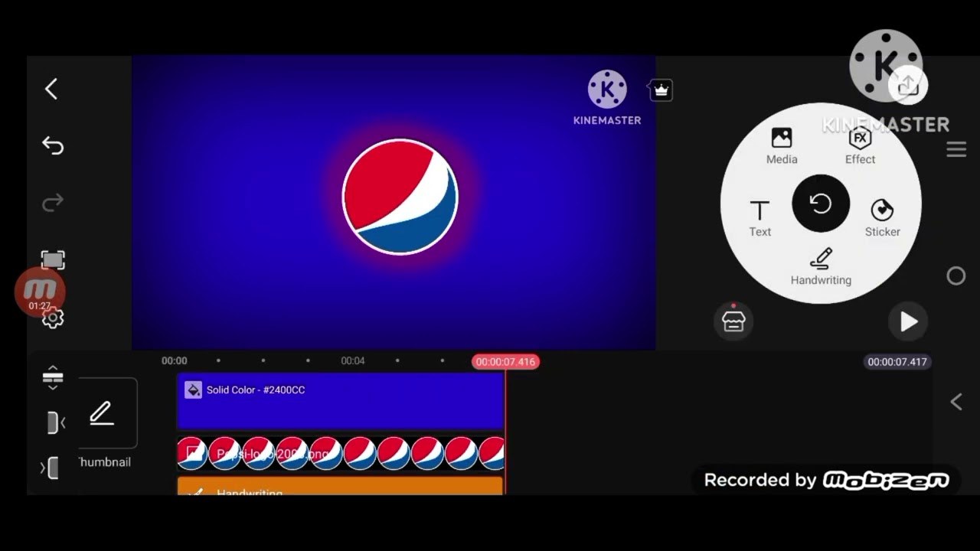Tap the 00:00 ruler mark

(175, 360)
